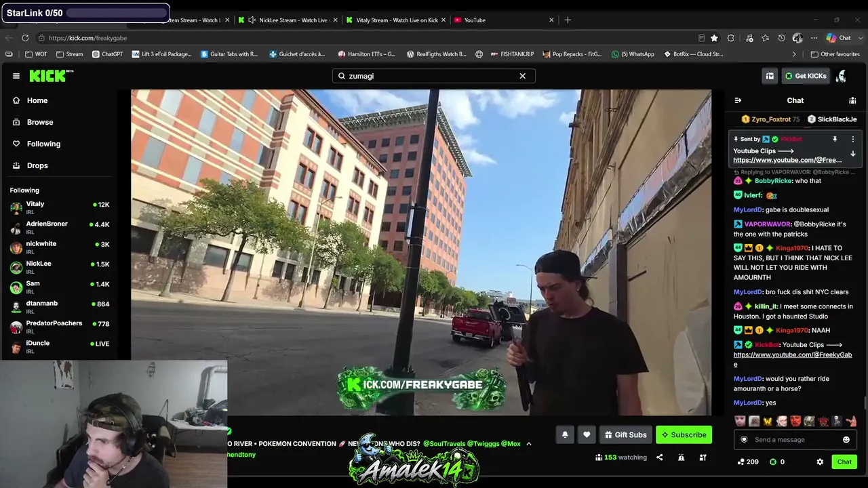Open SlickBlackJe leaderboard entry
The image size is (868, 488).
832,119
